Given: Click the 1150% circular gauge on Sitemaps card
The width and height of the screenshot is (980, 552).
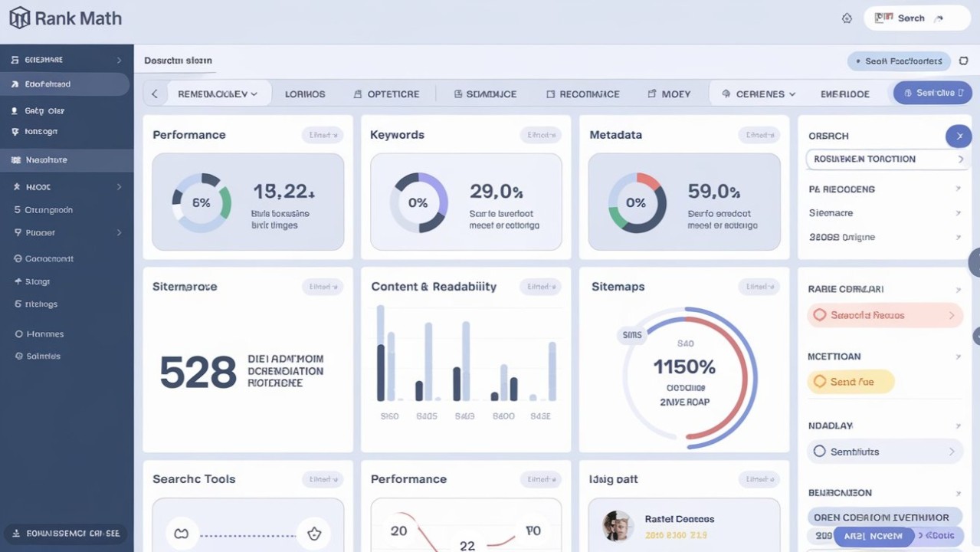Looking at the screenshot, I should coord(689,378).
